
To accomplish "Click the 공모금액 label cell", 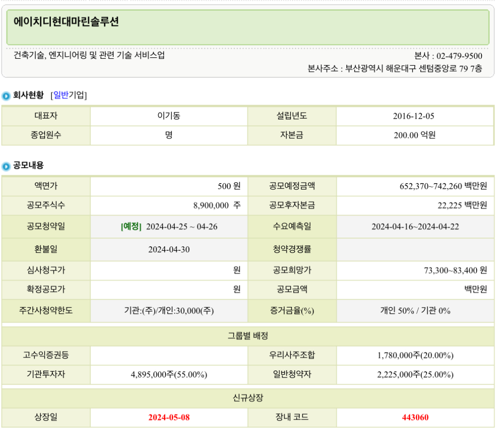I will (x=292, y=289).
